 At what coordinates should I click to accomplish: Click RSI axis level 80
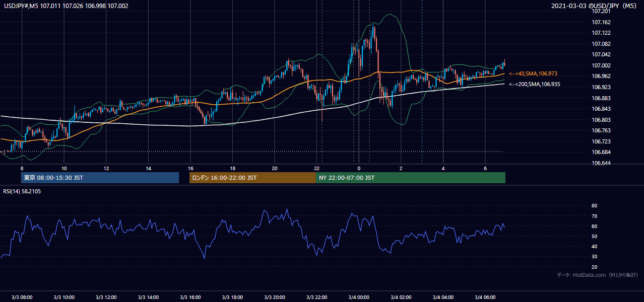pos(594,206)
